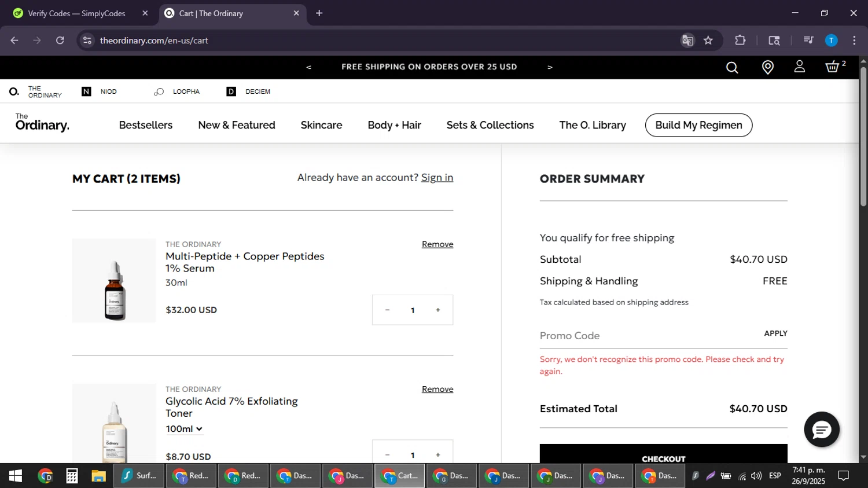Show previous promo banner message
This screenshot has height=488, width=868.
click(309, 67)
